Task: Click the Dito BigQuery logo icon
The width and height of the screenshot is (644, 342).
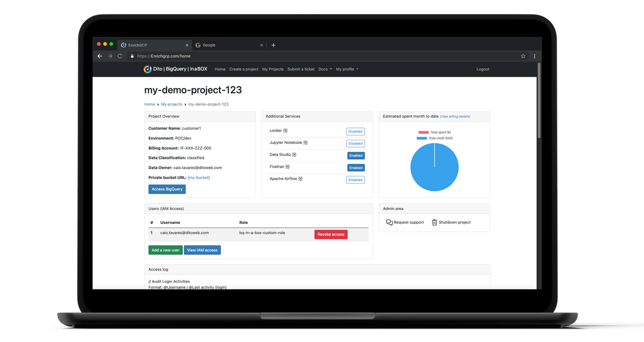Action: click(x=148, y=70)
